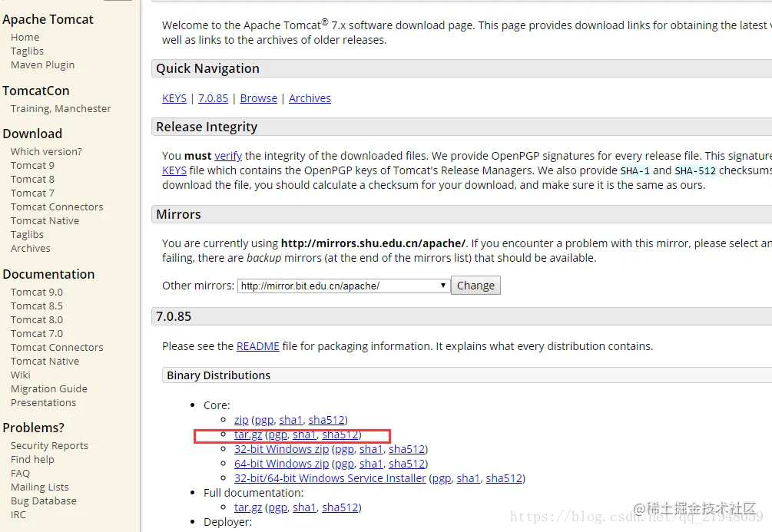Download Full documentation tar.gz
Screen dimensions: 772x532
[248, 507]
